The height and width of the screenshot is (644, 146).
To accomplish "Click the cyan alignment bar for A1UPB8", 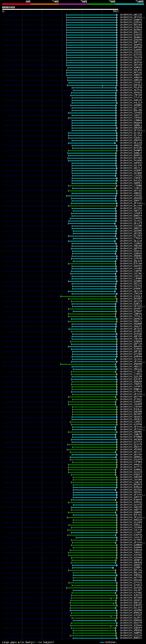I will click(94, 610).
